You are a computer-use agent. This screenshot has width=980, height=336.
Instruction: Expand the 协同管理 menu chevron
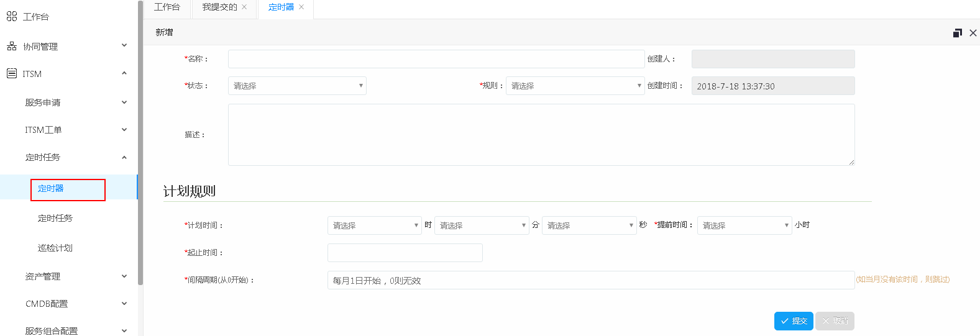click(x=124, y=45)
